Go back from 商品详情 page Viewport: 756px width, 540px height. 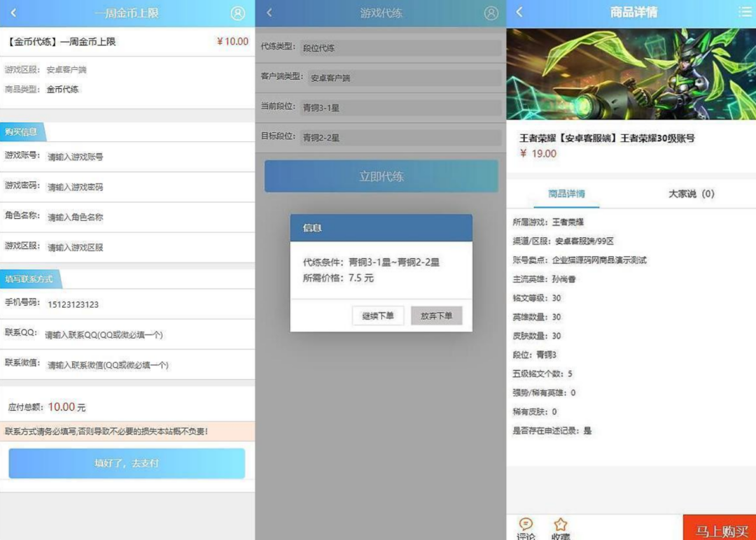click(x=519, y=13)
